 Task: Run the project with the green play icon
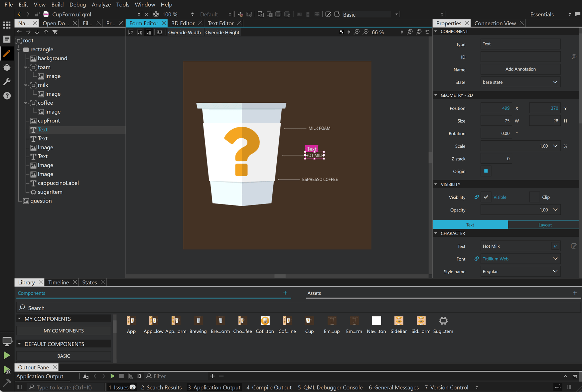coord(7,355)
